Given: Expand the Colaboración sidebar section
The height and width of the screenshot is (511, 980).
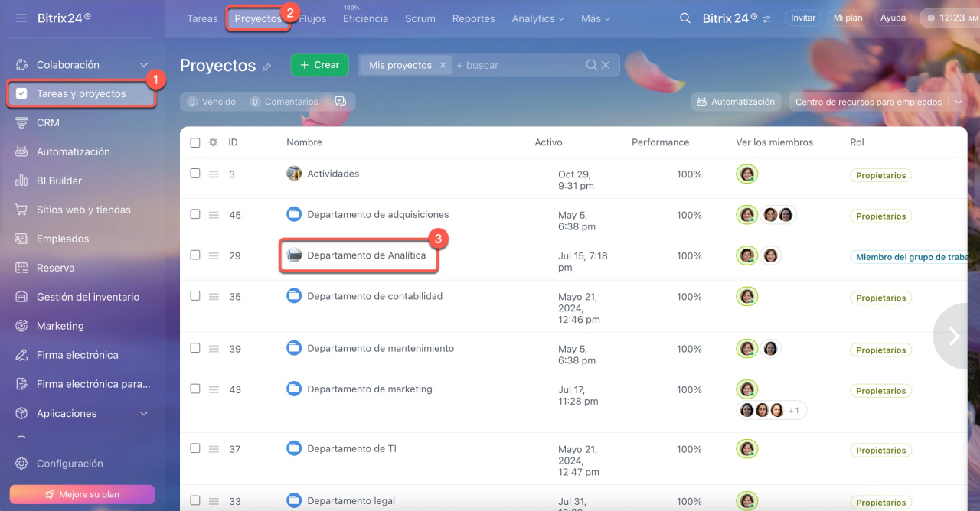Looking at the screenshot, I should coord(144,65).
